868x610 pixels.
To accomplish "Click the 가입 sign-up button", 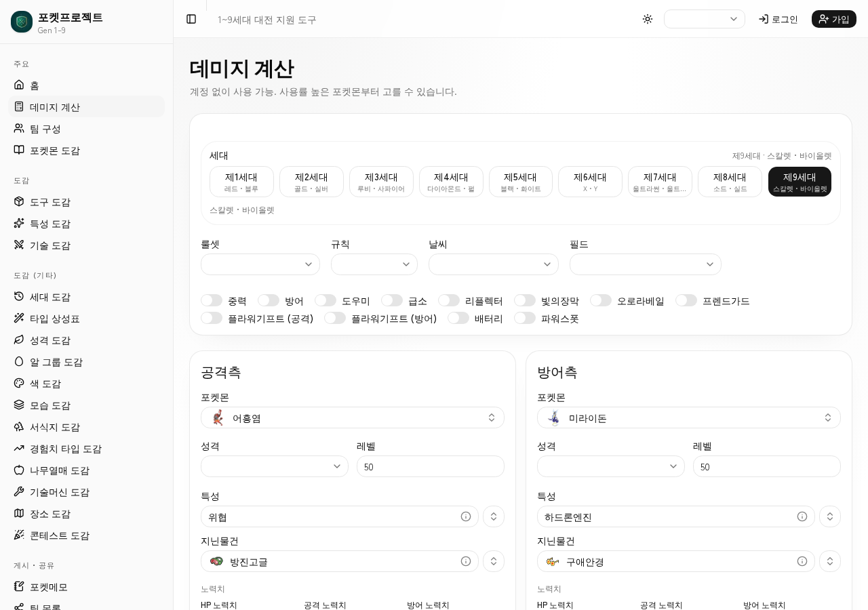I will click(x=834, y=19).
